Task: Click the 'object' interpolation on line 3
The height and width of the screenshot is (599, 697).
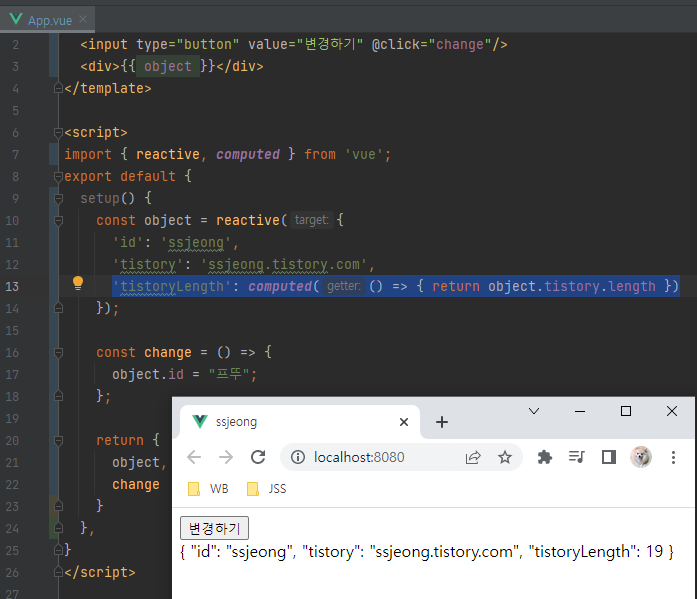Action: coord(168,66)
